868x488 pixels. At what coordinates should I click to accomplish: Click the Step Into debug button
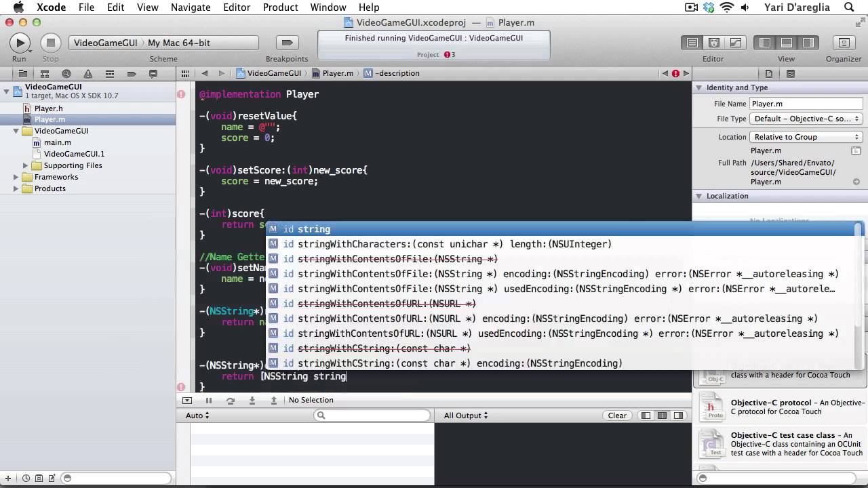[x=252, y=401]
